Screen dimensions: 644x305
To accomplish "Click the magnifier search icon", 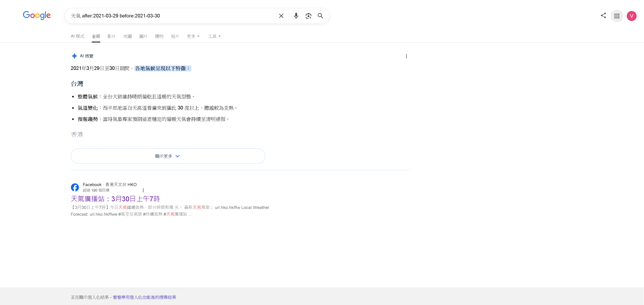I will tap(321, 16).
